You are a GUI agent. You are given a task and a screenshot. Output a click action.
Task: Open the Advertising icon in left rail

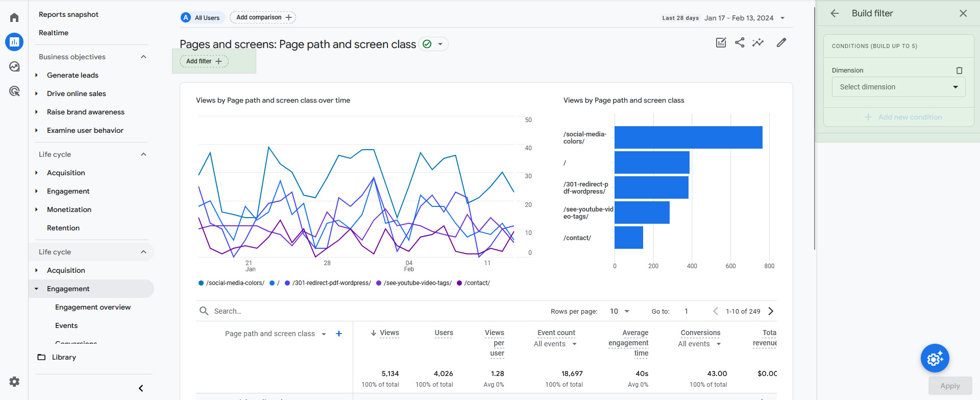[x=14, y=91]
